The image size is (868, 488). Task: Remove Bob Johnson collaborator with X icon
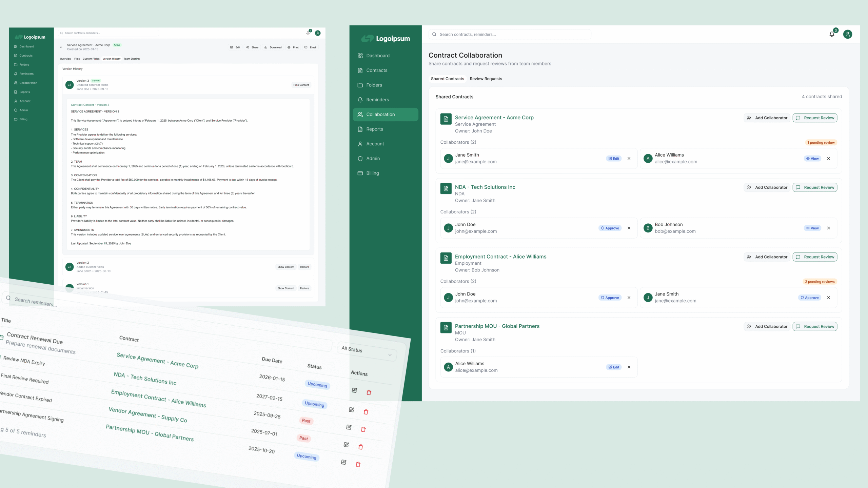[x=828, y=228]
